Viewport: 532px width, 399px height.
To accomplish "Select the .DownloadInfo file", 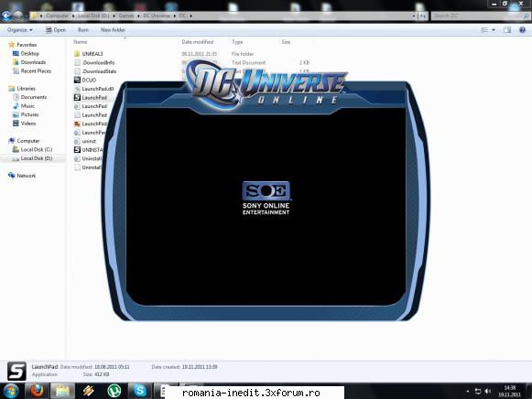I will tap(94, 63).
